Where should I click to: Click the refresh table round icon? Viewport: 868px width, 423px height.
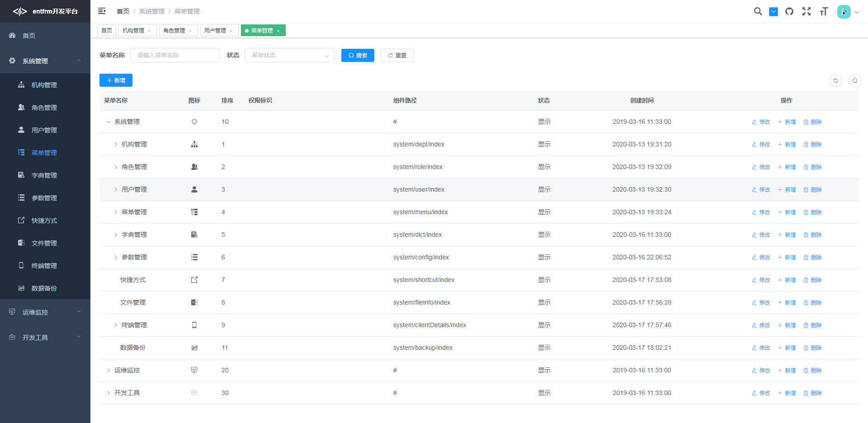point(836,80)
